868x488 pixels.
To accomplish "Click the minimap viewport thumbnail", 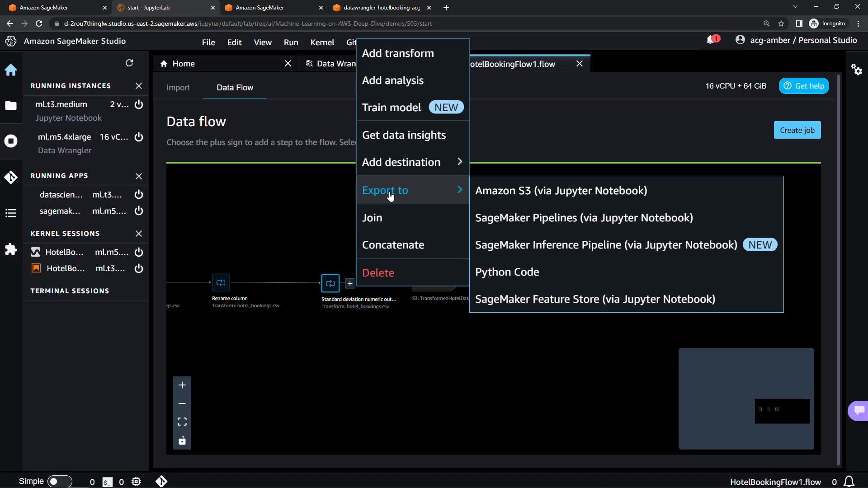I will 782,411.
